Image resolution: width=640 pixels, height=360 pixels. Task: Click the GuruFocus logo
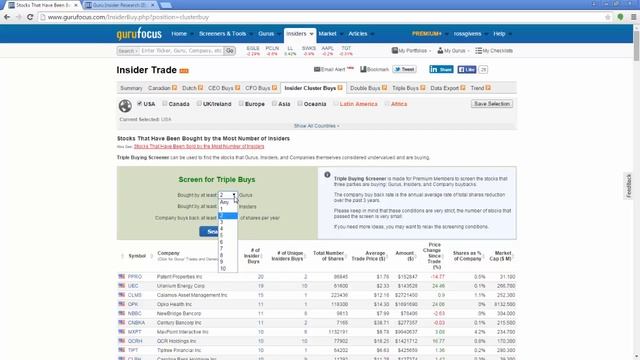coord(139,34)
